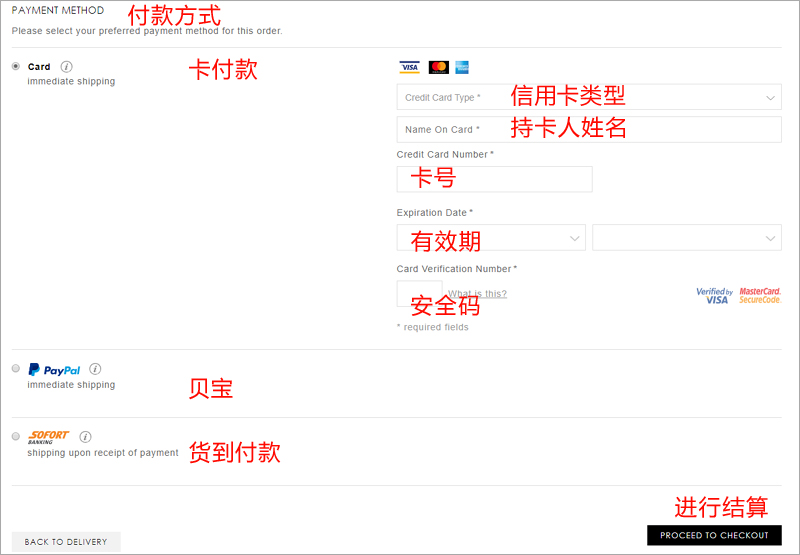Click the American Express logo icon

(x=462, y=67)
